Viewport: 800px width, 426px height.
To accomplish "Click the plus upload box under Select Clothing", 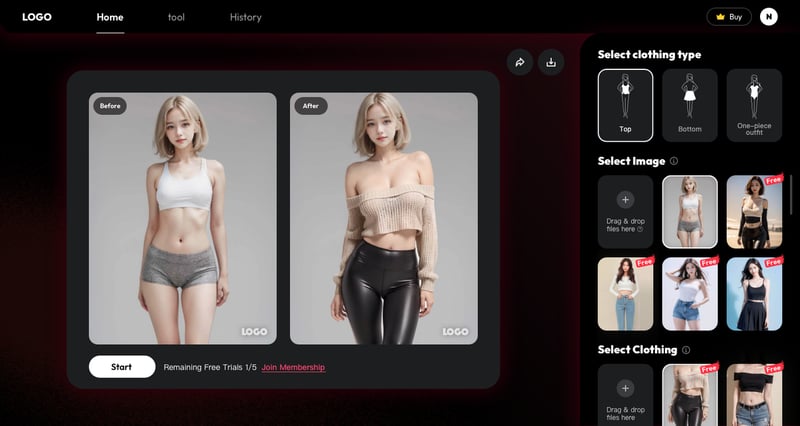I will pyautogui.click(x=626, y=395).
